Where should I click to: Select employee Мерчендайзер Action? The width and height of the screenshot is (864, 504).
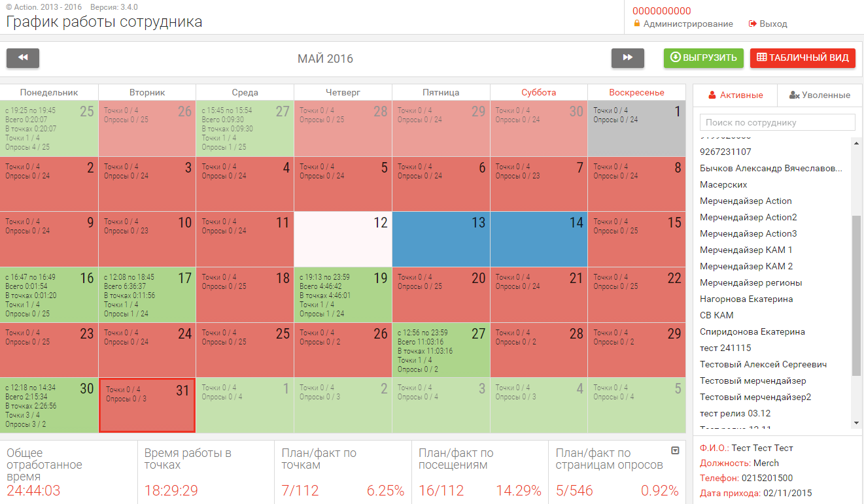pos(746,201)
